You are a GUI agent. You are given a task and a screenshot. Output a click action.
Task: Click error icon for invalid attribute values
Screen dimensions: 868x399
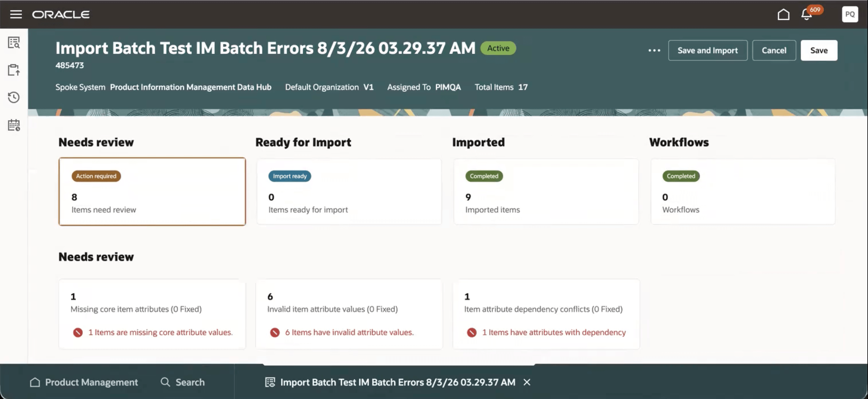(x=275, y=333)
